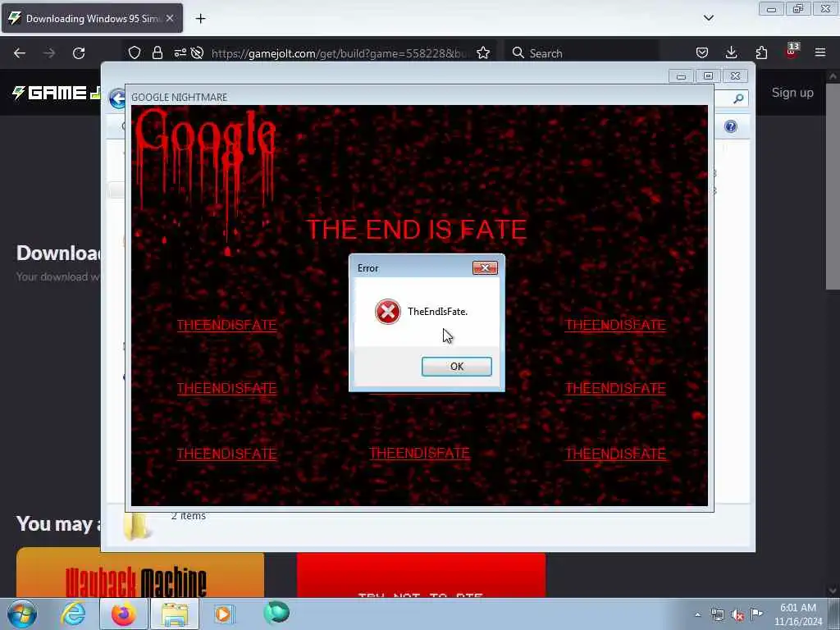Click the browser back arrow

point(20,53)
